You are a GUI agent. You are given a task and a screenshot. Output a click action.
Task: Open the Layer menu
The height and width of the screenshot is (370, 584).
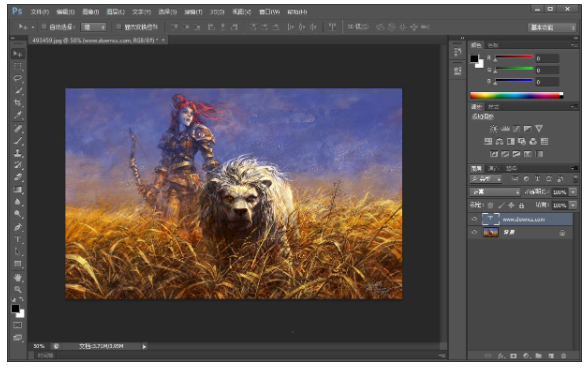[x=116, y=12]
